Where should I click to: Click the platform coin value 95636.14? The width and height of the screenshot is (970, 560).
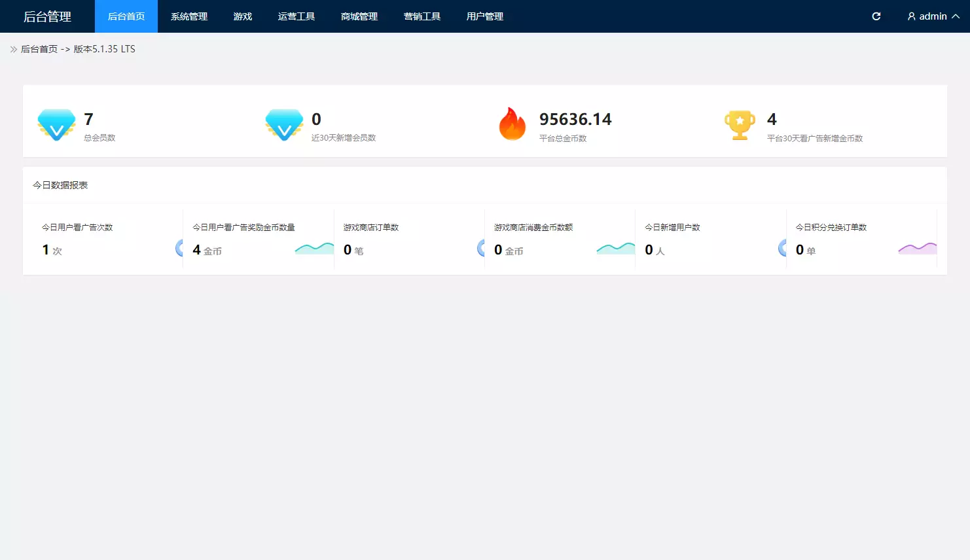pos(575,119)
